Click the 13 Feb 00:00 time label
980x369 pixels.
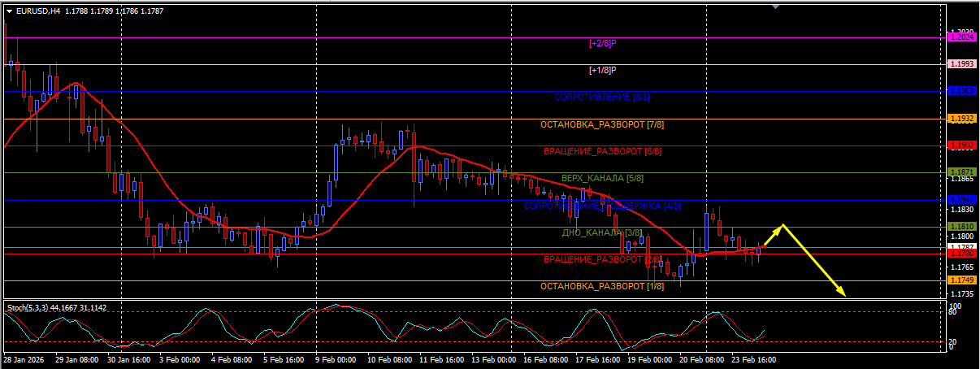click(x=493, y=358)
